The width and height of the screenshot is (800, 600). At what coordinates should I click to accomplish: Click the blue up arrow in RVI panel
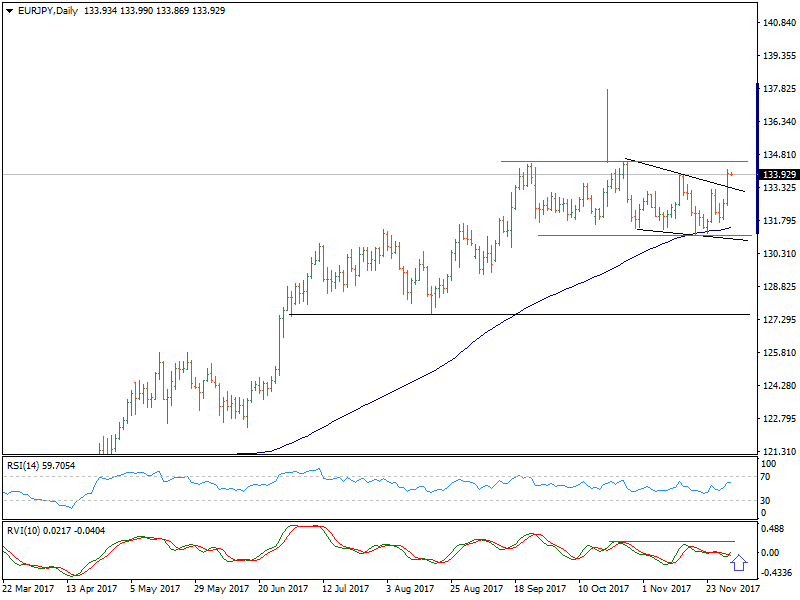[x=739, y=563]
